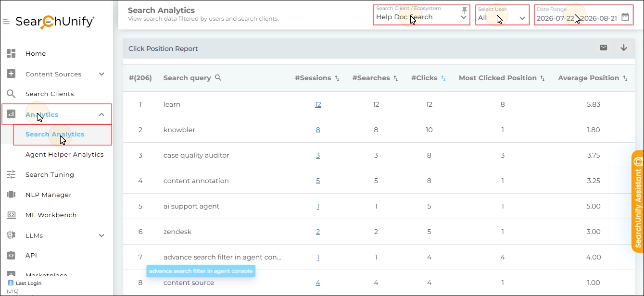
Task: Click the 'content source' search query
Action: [189, 283]
